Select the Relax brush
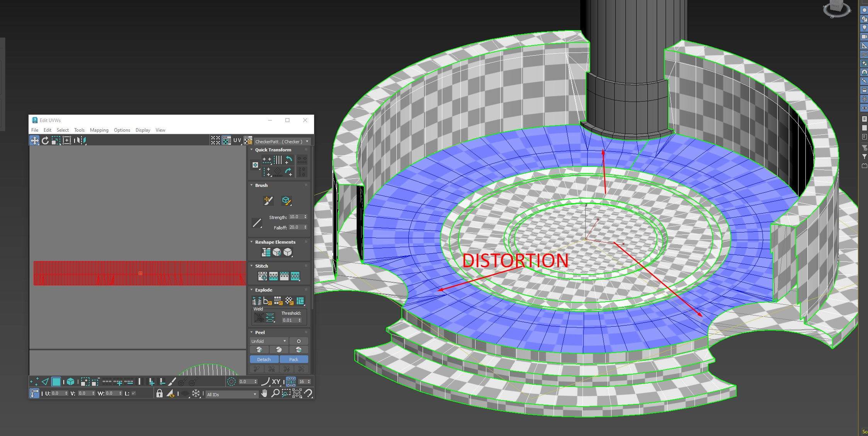Screen dimensions: 868x436 [x=286, y=200]
